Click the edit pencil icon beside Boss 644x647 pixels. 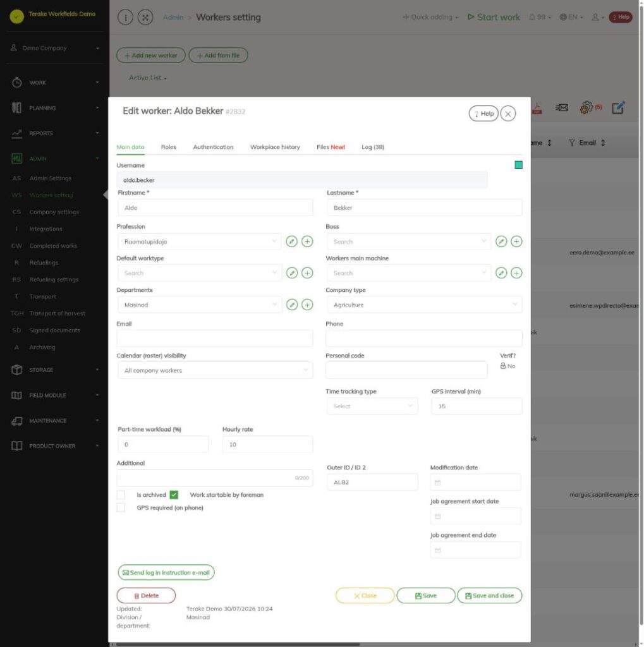pos(501,241)
